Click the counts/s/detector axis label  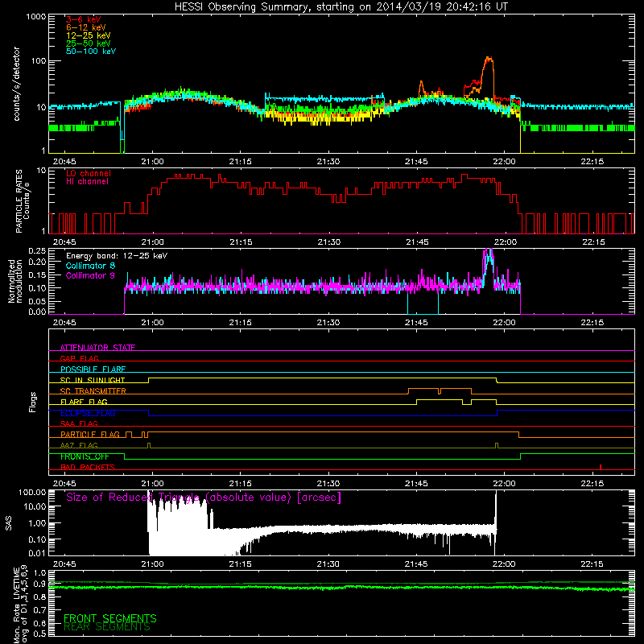tap(17, 84)
